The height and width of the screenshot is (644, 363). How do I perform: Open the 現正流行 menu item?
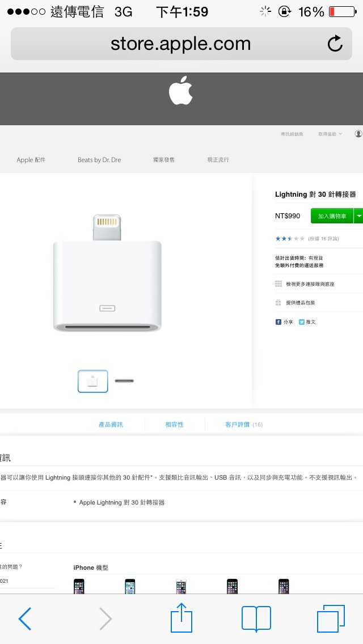coord(218,160)
